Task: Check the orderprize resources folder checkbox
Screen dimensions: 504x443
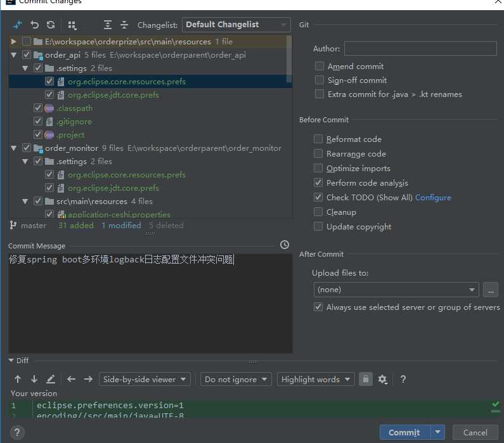Action: tap(27, 41)
